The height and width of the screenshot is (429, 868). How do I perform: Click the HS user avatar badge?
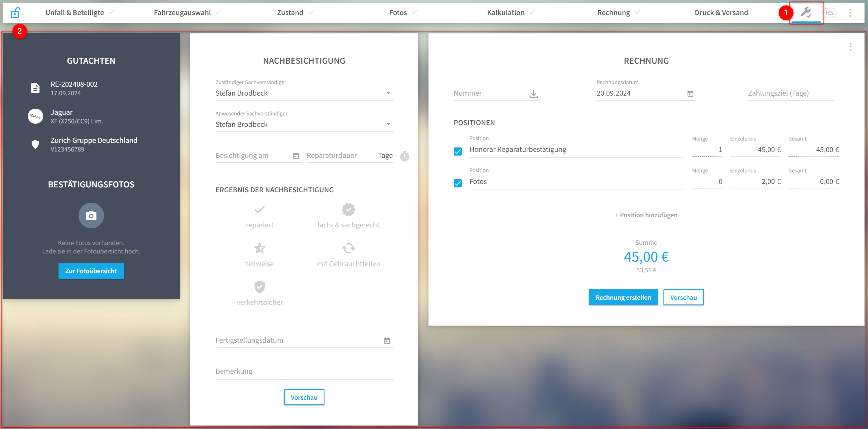point(829,13)
